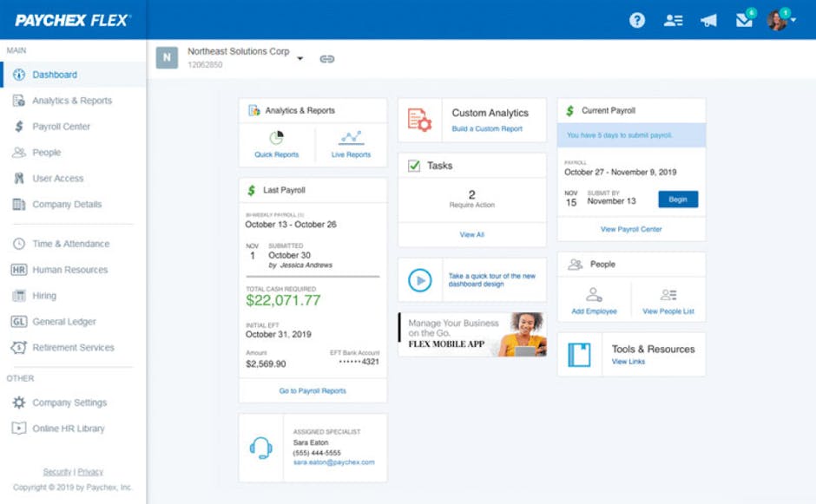Click the headset icon on the specialist card
The height and width of the screenshot is (504, 816).
coord(260,447)
